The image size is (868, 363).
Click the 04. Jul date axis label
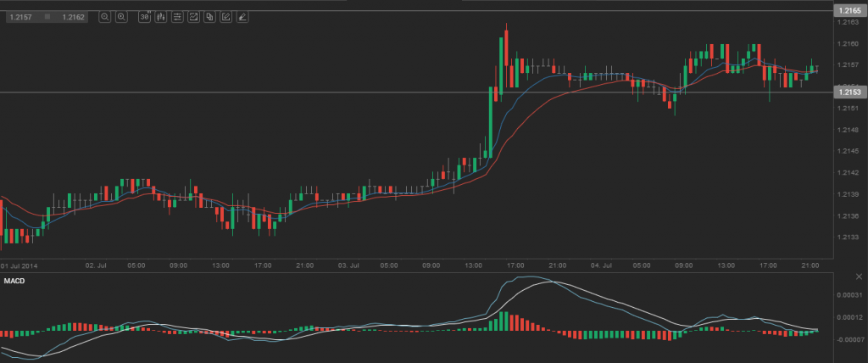point(599,265)
